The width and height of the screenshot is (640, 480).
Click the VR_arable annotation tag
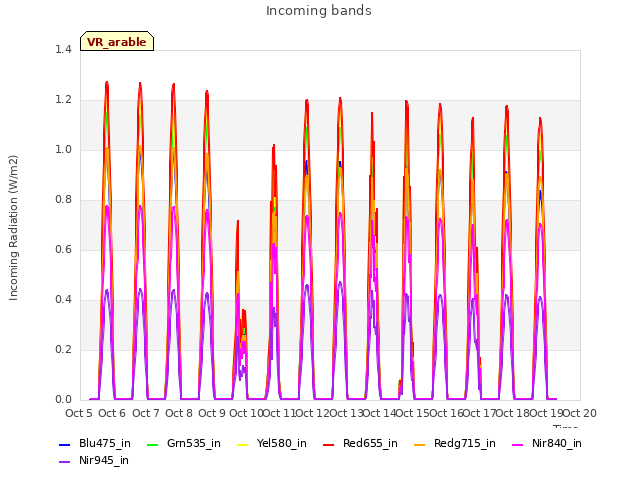(117, 41)
